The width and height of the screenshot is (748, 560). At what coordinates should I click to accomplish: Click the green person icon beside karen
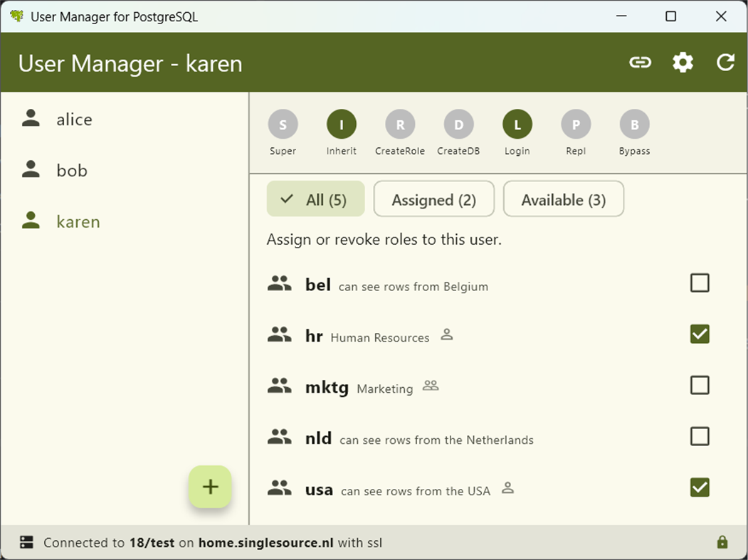coord(31,220)
